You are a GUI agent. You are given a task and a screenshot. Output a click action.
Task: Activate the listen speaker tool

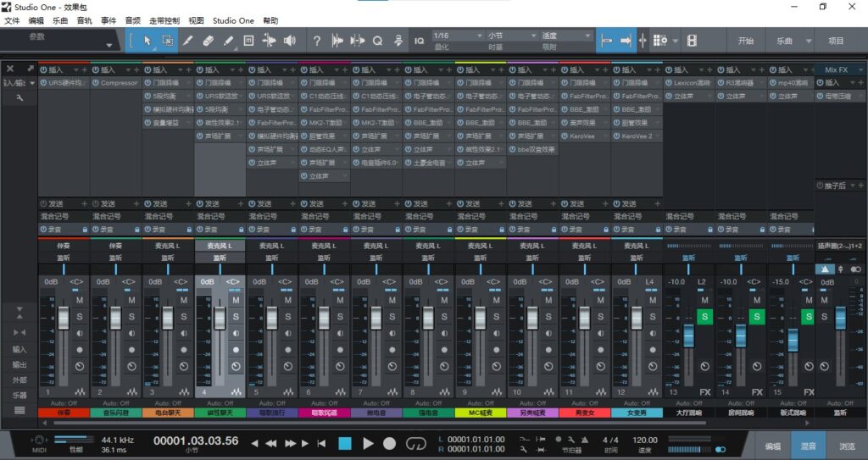coord(290,41)
